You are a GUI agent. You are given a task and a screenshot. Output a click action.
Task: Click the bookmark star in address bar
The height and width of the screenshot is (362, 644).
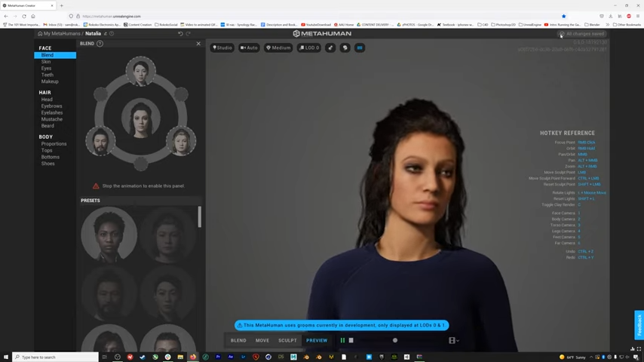pos(563,17)
